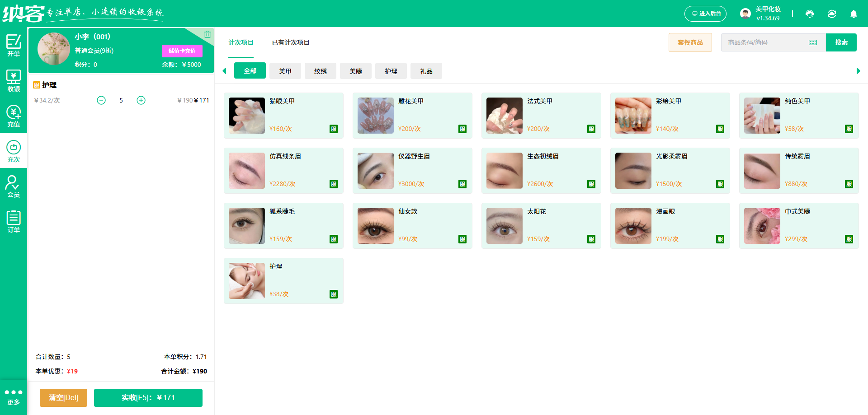Add 太阳花 eyelash product card

pos(541,226)
